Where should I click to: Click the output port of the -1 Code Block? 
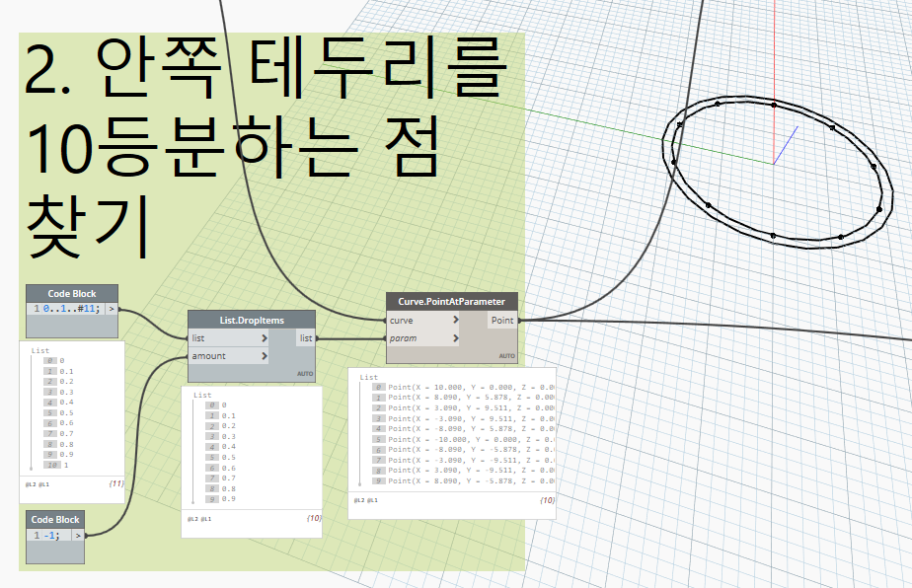tap(78, 535)
